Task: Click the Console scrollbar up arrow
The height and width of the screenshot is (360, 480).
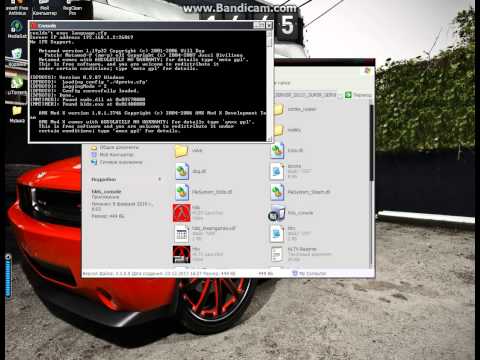Action: click(x=269, y=34)
